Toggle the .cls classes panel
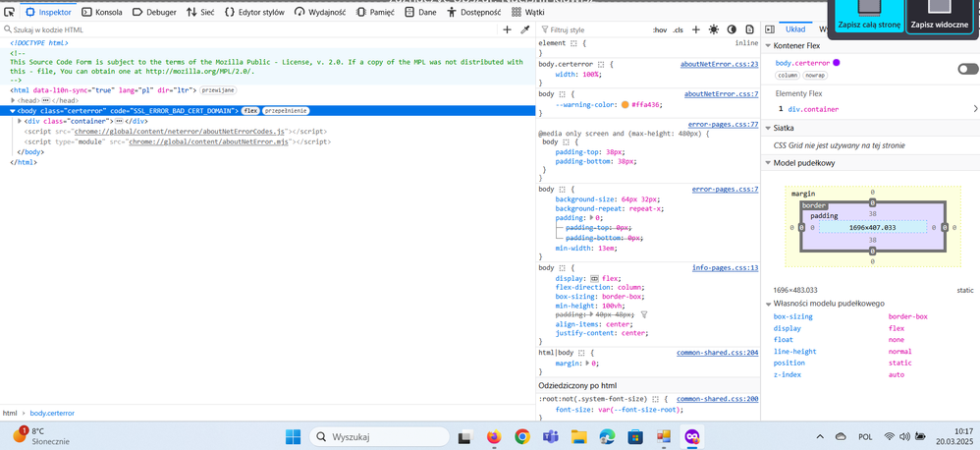Screen dimensions: 980x450 tap(679, 29)
